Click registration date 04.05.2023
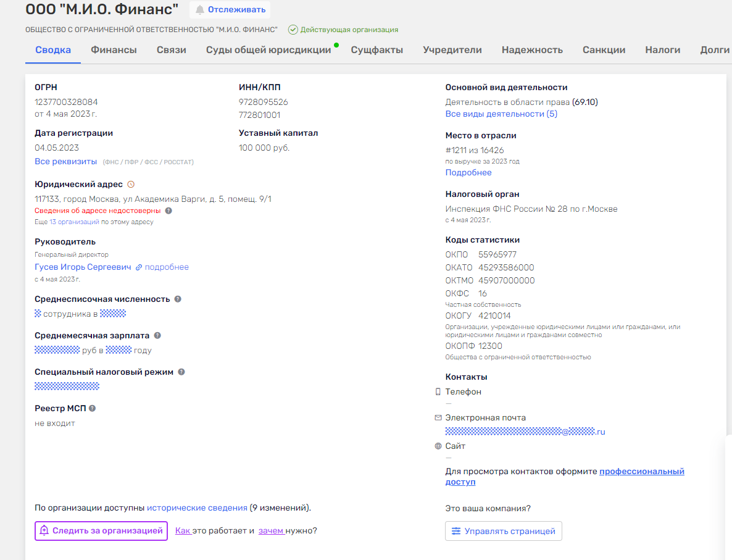This screenshot has height=560, width=732. (57, 148)
